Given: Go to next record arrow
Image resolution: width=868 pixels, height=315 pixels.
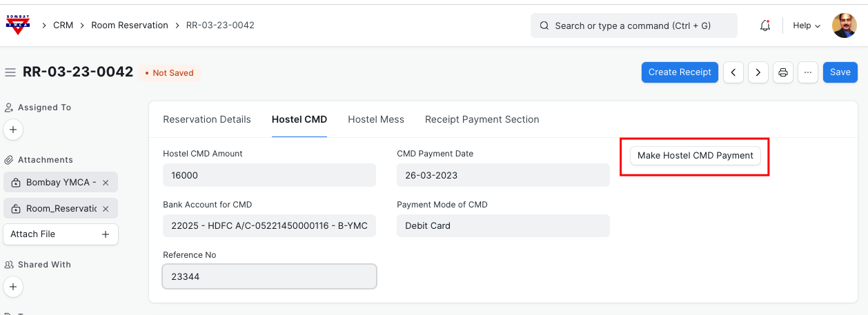Looking at the screenshot, I should point(758,72).
